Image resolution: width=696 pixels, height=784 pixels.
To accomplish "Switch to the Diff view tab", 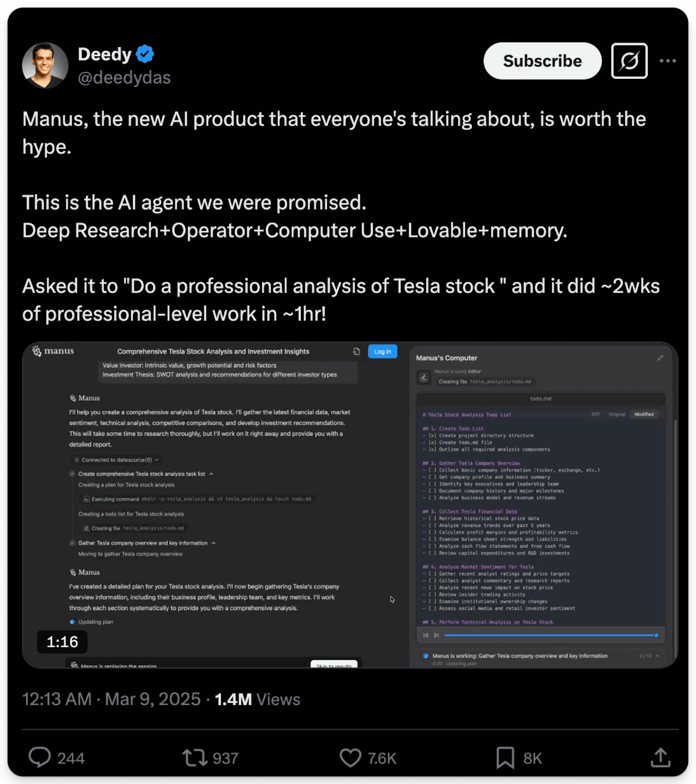I will click(596, 414).
